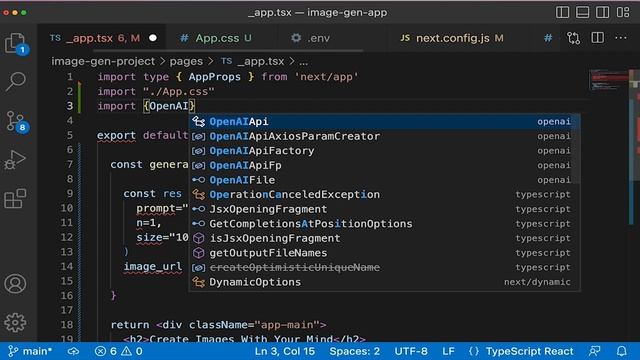640x360 pixels.
Task: Click the minimap code overview
Action: [x=609, y=80]
